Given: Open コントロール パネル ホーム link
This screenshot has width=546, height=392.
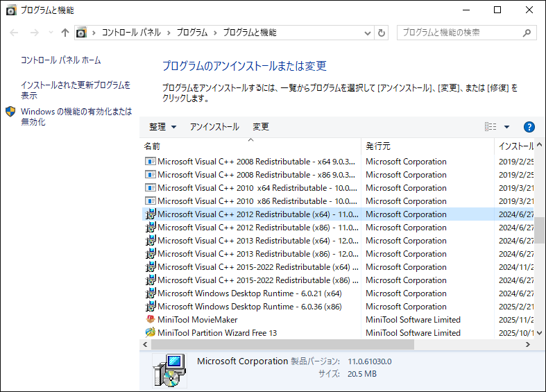Looking at the screenshot, I should click(x=60, y=60).
